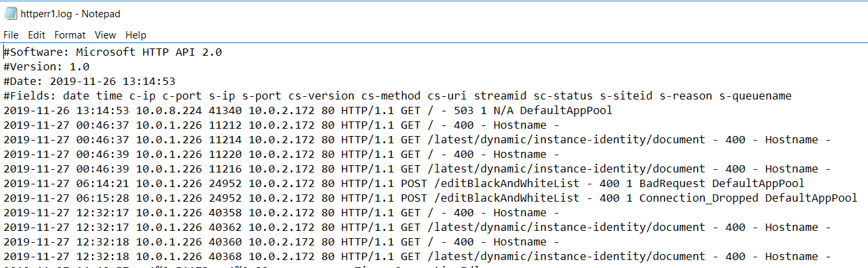Open the File menu

click(11, 35)
